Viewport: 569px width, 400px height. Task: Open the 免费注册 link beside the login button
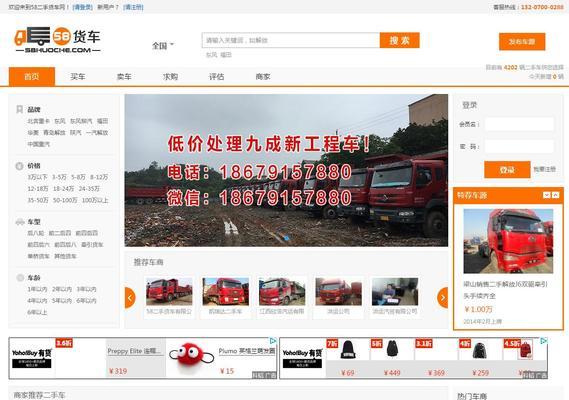544,169
